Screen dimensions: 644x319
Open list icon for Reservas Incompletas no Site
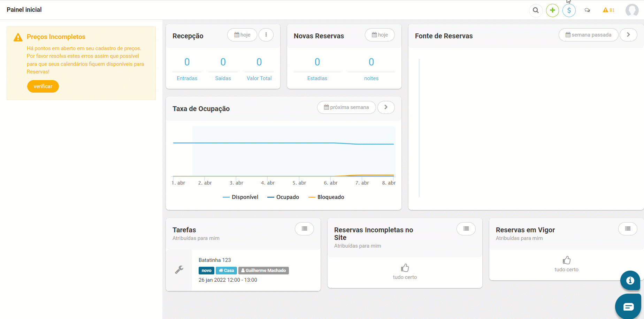466,229
